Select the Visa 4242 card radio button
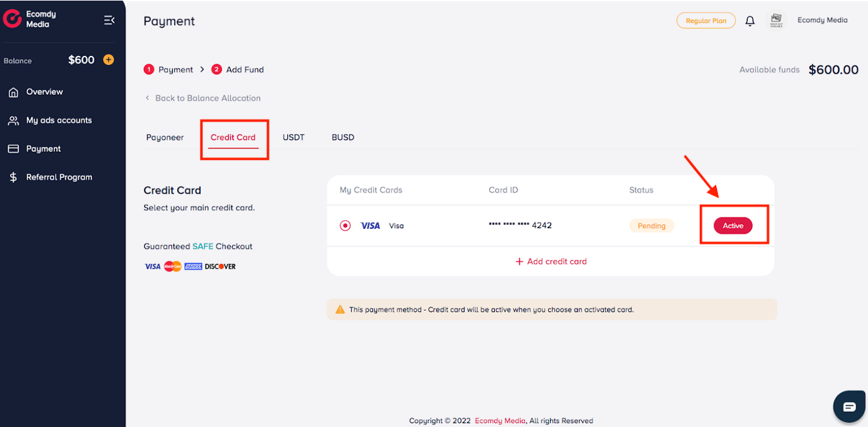Viewport: 868px width, 427px height. click(x=345, y=226)
